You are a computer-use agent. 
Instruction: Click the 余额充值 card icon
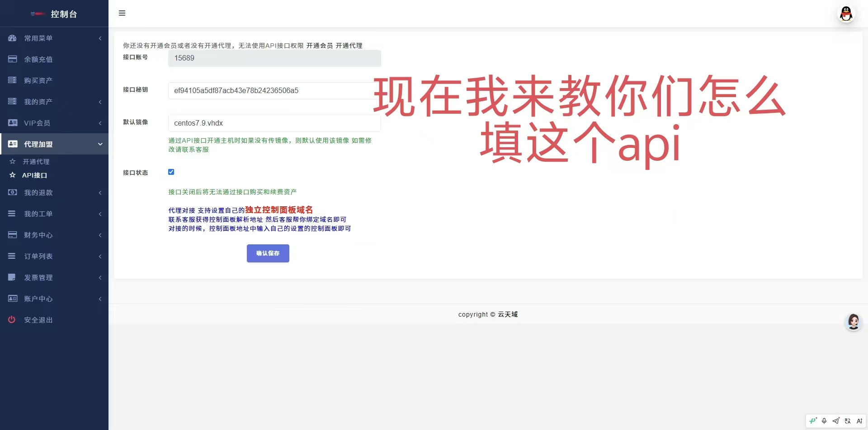12,59
